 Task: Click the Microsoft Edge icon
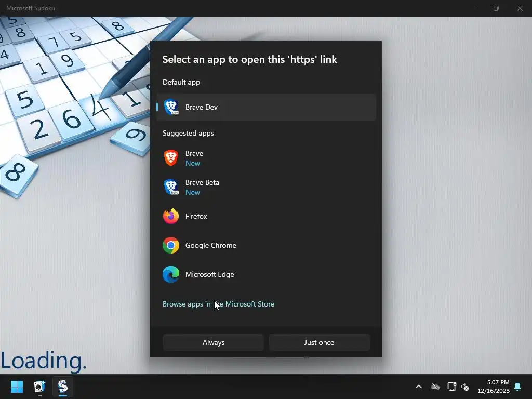pyautogui.click(x=171, y=274)
